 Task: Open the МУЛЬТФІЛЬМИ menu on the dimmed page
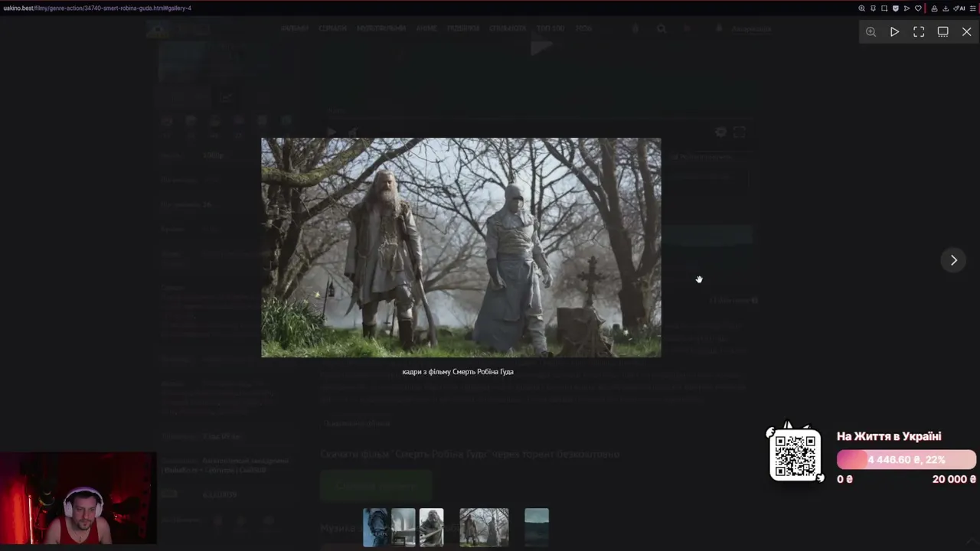click(x=381, y=28)
